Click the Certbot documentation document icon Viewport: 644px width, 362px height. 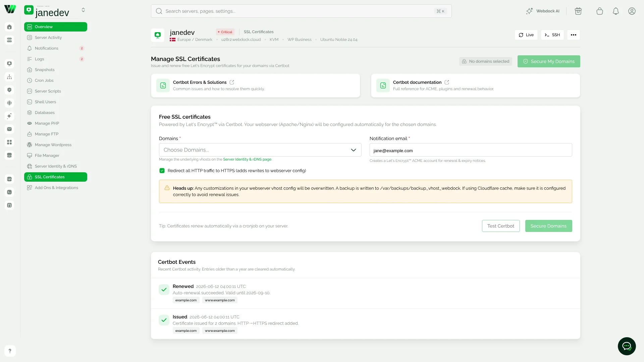pyautogui.click(x=383, y=85)
